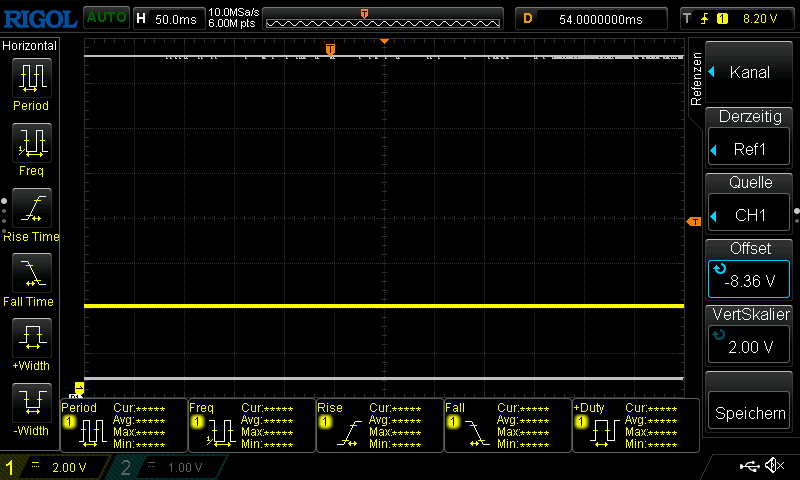This screenshot has width=800, height=480.
Task: Select the Freq measurement icon
Action: [31, 143]
